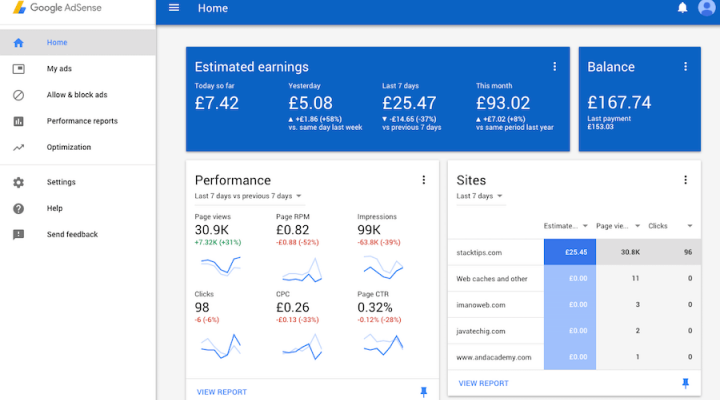This screenshot has height=400, width=720.
Task: Select Home in the sidebar
Action: [78, 43]
